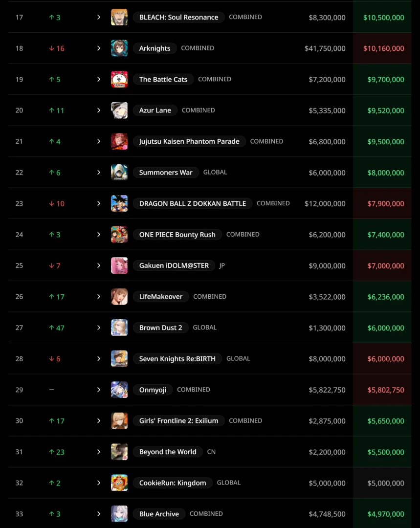Expand the BLEACH: Soul Resonance row
Viewport: 420px width, 528px height.
[x=98, y=17]
